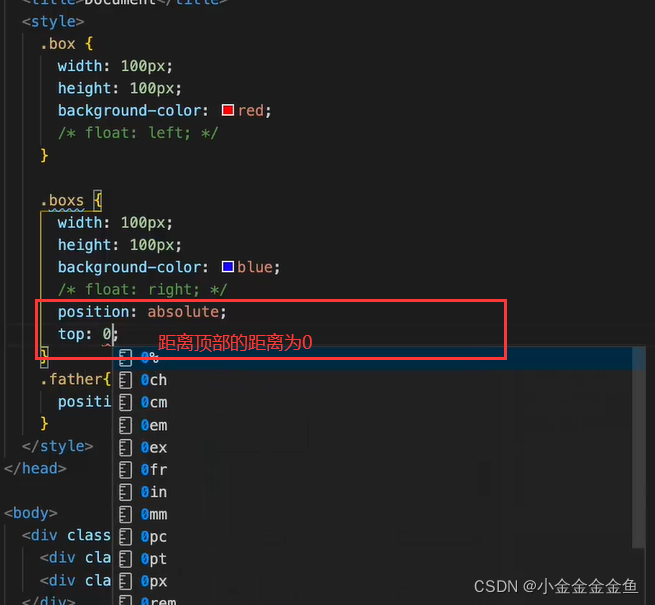
Task: Choose the 0ch suggestion
Action: pyautogui.click(x=373, y=380)
